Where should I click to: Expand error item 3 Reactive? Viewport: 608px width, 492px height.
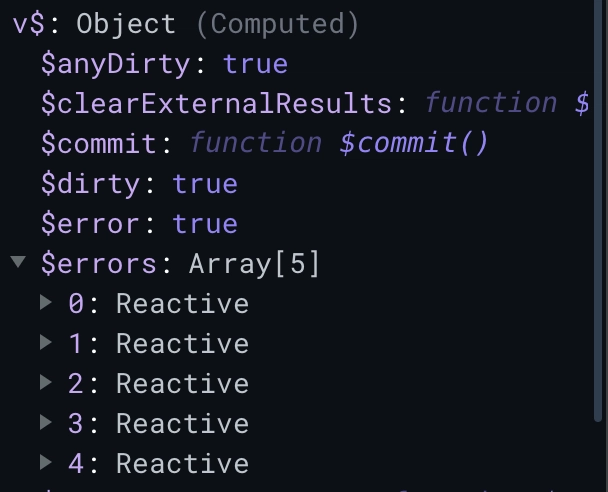46,422
